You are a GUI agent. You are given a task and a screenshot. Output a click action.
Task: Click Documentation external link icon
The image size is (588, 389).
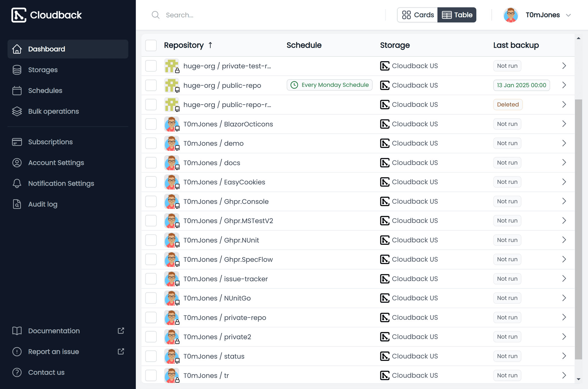[121, 331]
